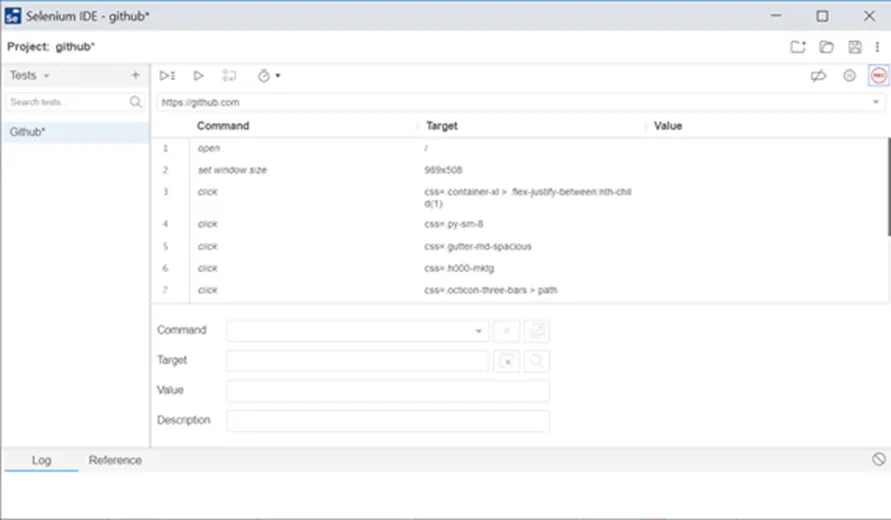891x520 pixels.
Task: Step over the current command
Action: (x=229, y=76)
